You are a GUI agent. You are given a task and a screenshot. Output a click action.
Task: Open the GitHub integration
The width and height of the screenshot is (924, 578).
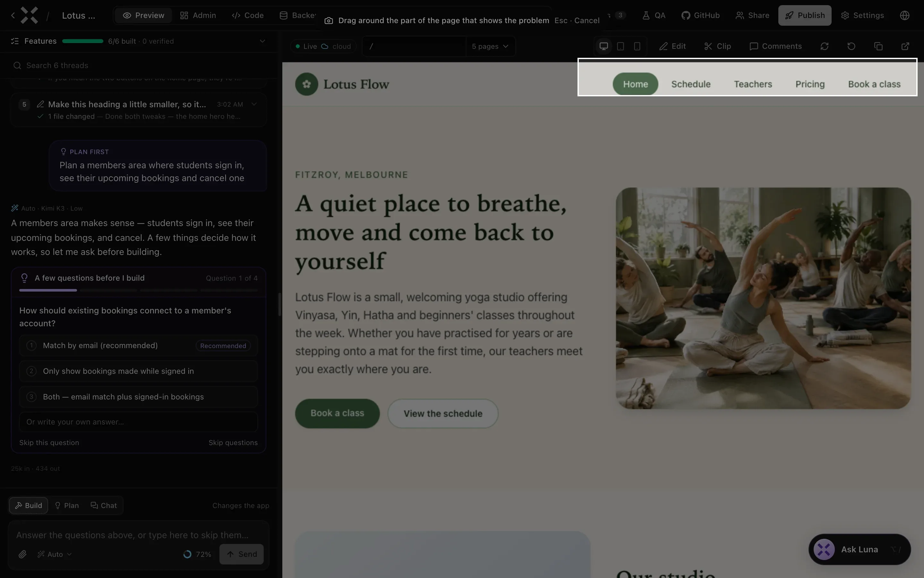[701, 15]
